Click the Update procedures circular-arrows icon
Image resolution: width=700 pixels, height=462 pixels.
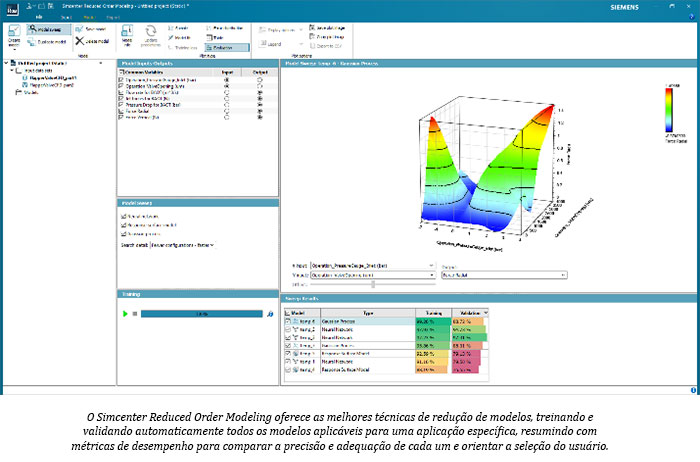click(150, 31)
